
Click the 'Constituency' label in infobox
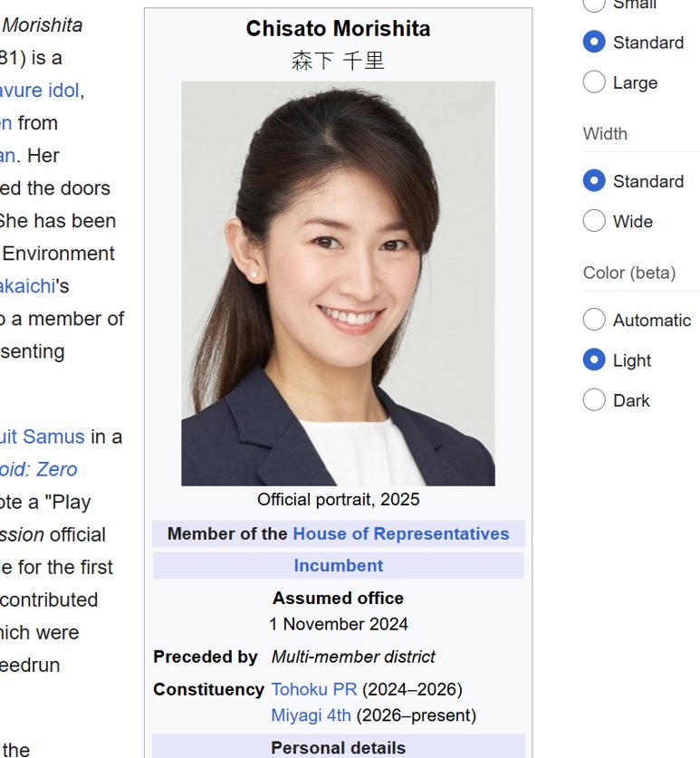209,689
